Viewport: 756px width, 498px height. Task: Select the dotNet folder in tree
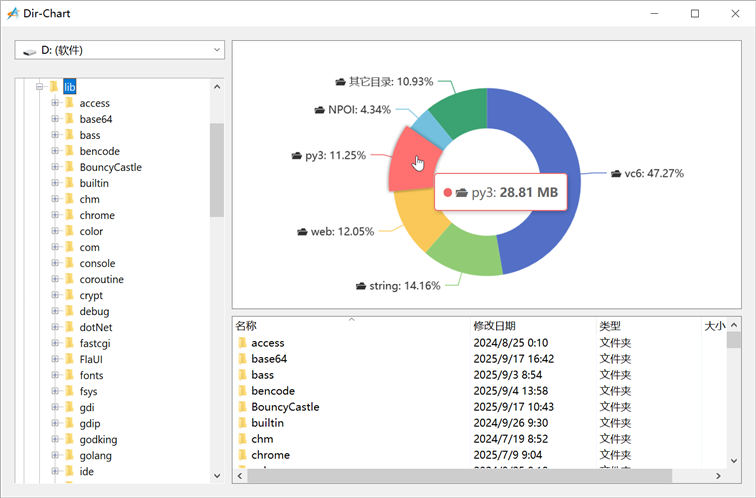pos(94,327)
